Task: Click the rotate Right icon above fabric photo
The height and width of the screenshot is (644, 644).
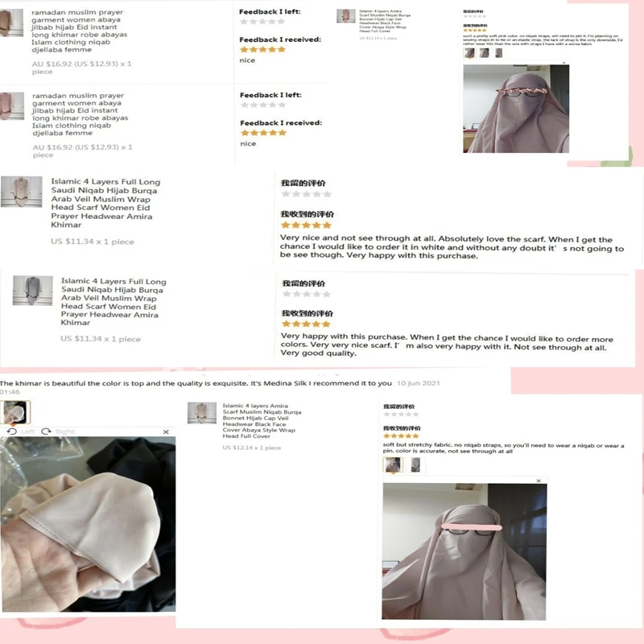Action: [46, 431]
